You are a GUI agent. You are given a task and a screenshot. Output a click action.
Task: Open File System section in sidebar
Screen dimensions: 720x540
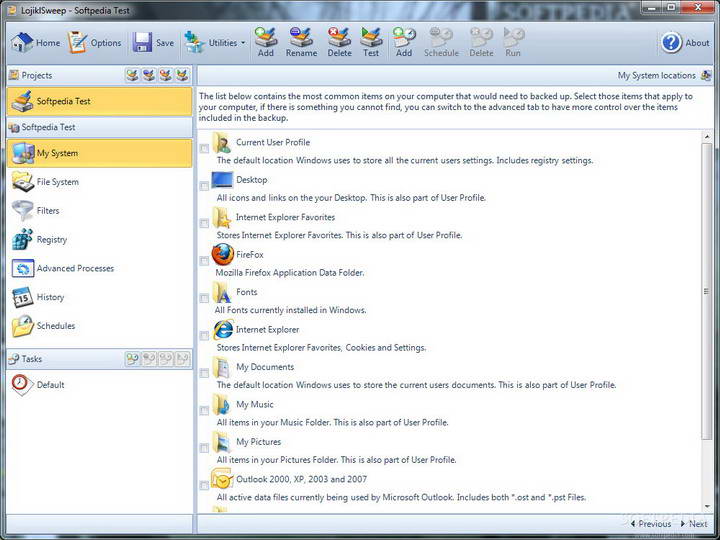click(x=100, y=182)
